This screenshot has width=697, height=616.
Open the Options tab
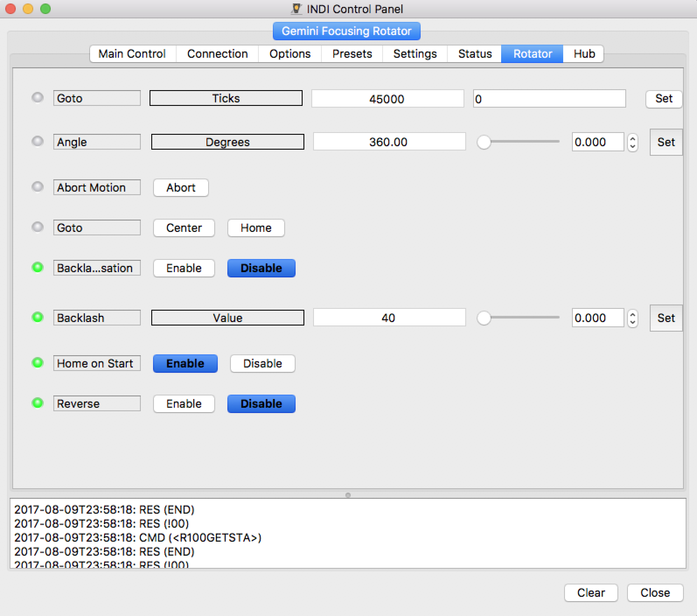click(290, 54)
